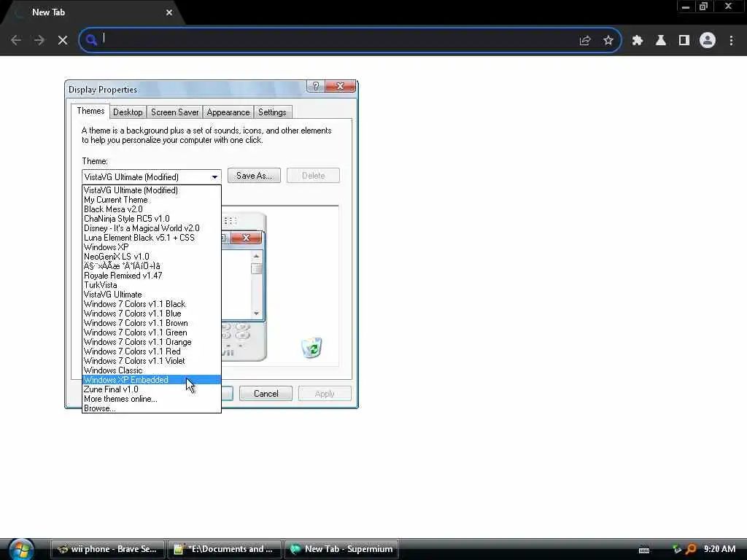
Task: Open the browser three-dot menu
Action: click(x=731, y=41)
